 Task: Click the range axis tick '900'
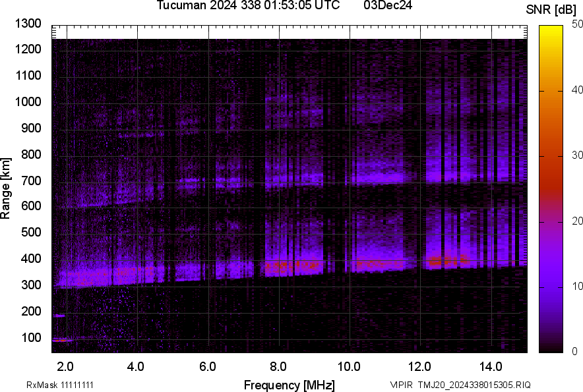[31, 128]
